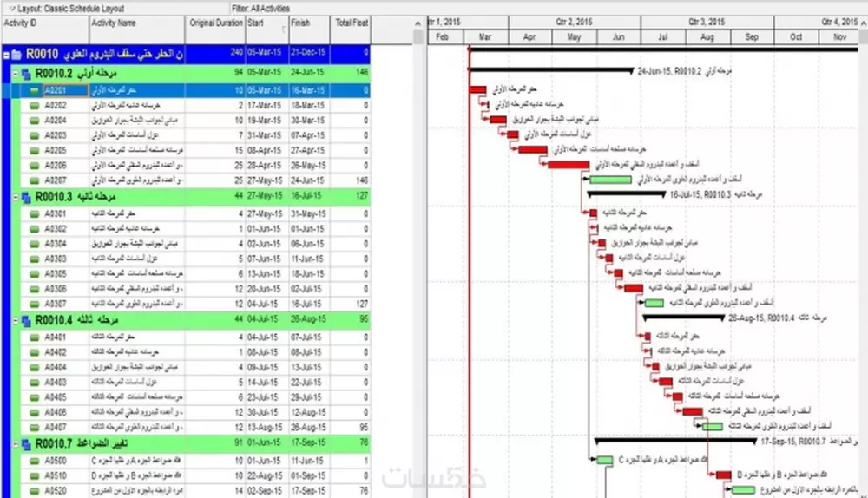The height and width of the screenshot is (498, 868).
Task: Click the activity icon for A0401
Action: (35, 337)
